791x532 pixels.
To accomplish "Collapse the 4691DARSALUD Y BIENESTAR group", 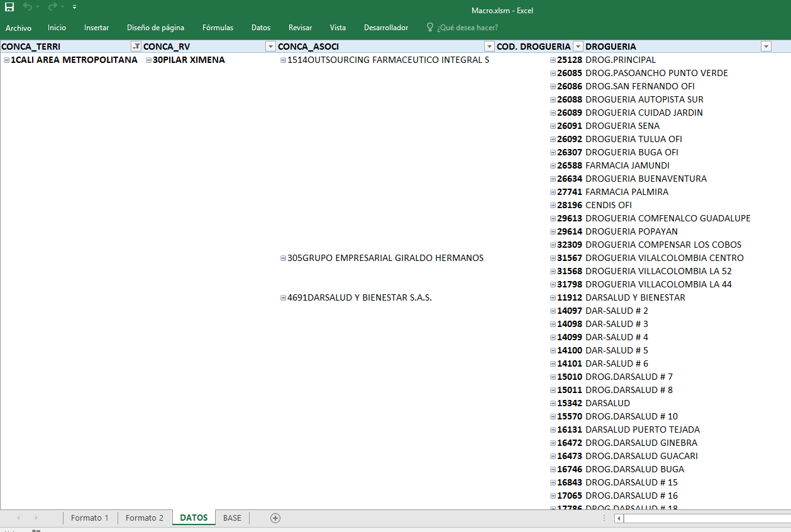I will pyautogui.click(x=283, y=298).
